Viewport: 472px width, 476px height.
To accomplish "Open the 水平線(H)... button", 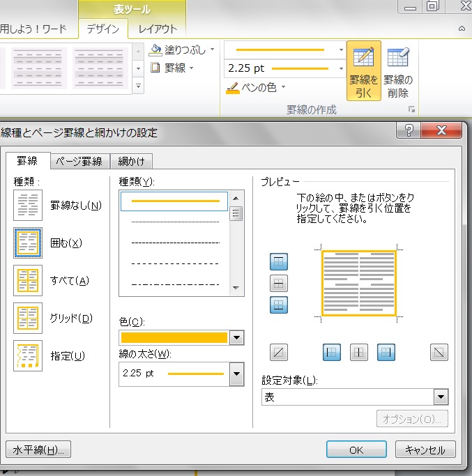I will [38, 450].
